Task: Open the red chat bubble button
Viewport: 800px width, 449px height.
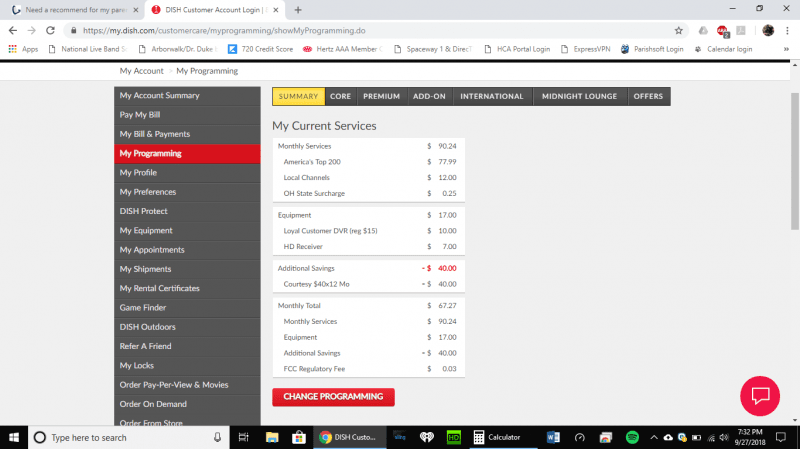Action: click(760, 396)
